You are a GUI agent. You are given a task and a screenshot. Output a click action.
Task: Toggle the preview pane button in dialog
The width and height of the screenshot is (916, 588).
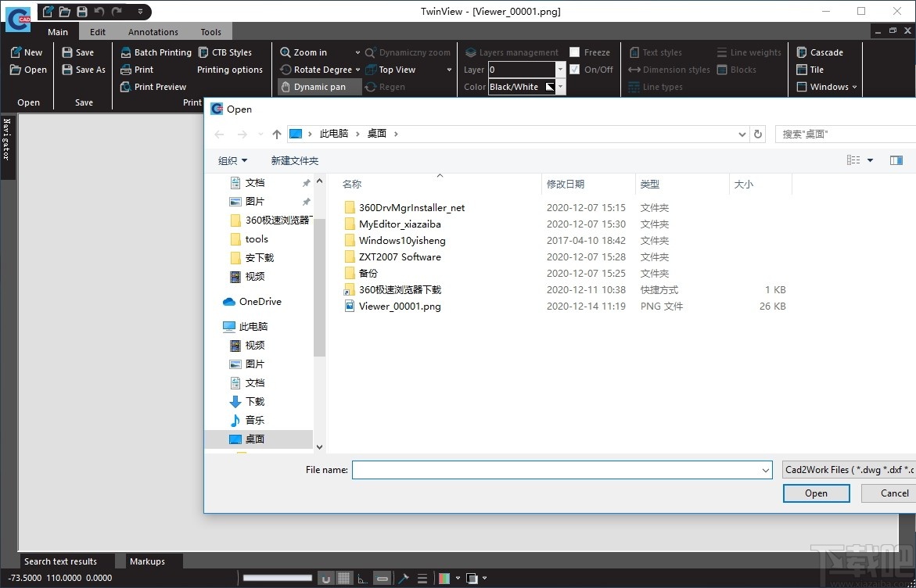[896, 160]
